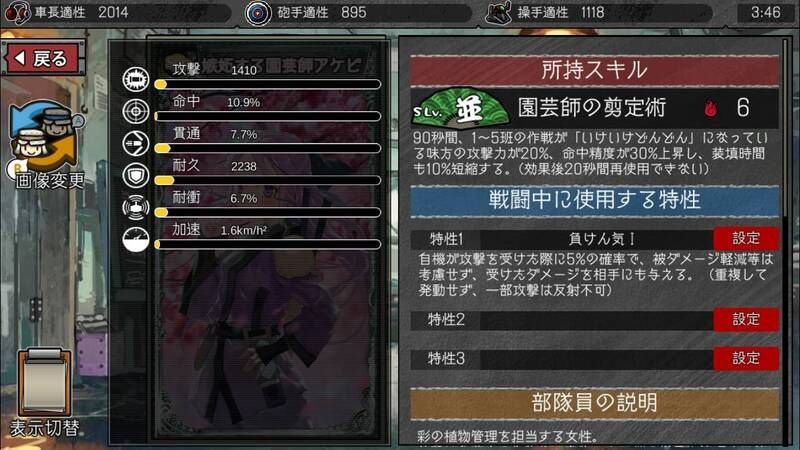Viewport: 800px width, 450px height.
Task: Click the skill level 並 fan badge
Action: [460, 109]
